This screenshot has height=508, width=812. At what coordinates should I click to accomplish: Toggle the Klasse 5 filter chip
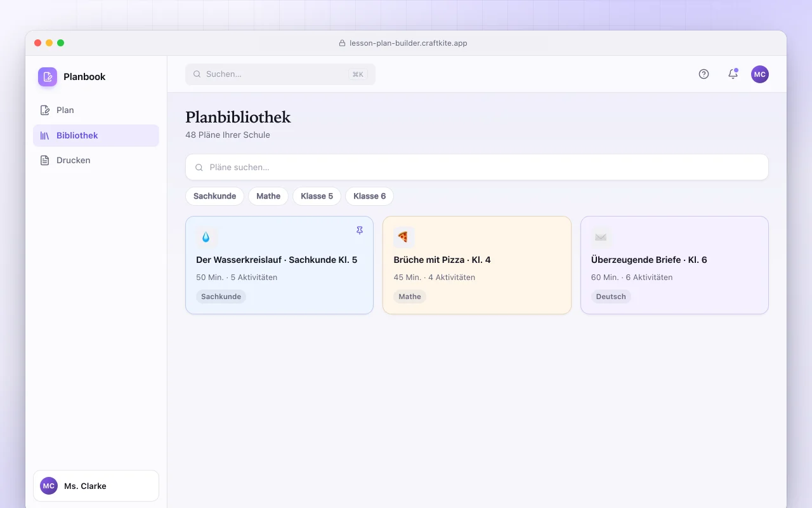[x=317, y=196]
